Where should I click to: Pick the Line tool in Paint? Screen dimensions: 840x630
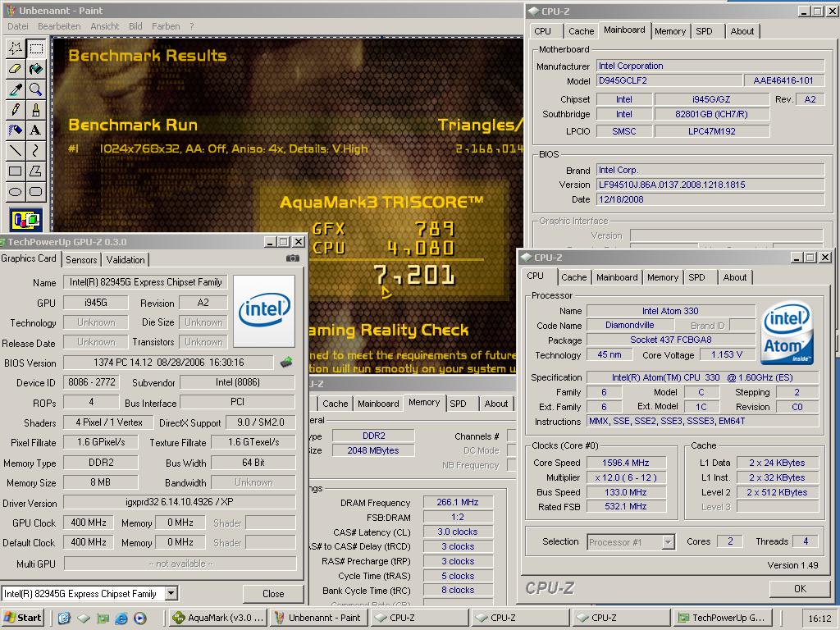[x=16, y=151]
